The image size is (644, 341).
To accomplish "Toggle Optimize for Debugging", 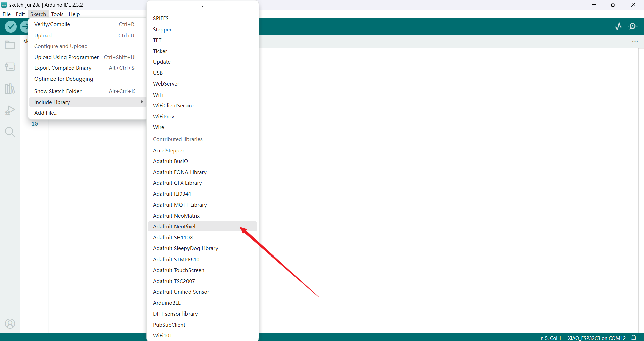I will point(87,79).
